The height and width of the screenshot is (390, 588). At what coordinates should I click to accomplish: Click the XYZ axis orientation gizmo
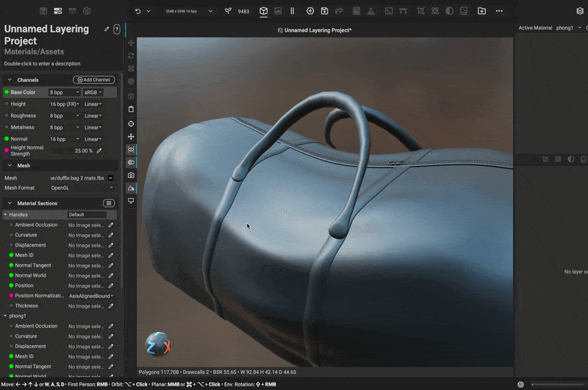coord(158,344)
